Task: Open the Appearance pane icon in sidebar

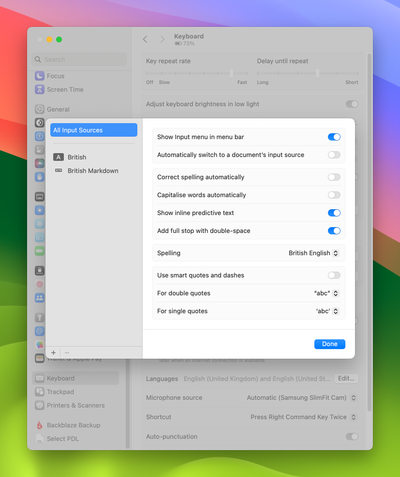Action: pyautogui.click(x=40, y=123)
